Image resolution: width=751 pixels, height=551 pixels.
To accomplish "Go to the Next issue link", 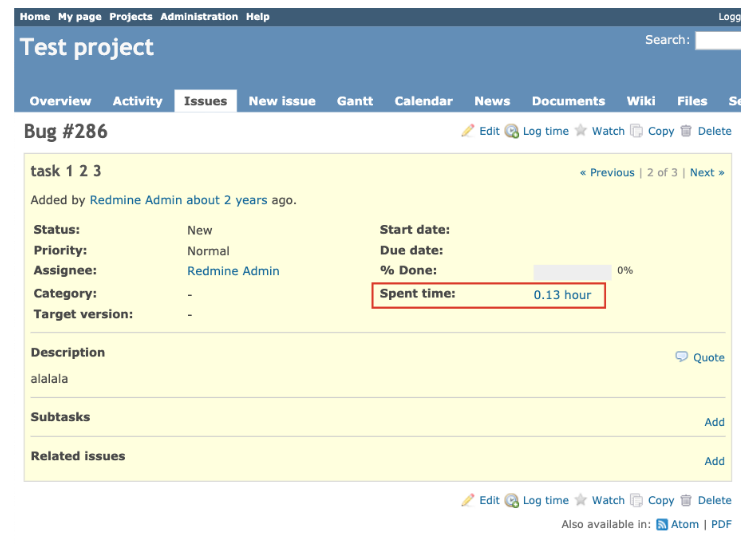I will coord(706,173).
